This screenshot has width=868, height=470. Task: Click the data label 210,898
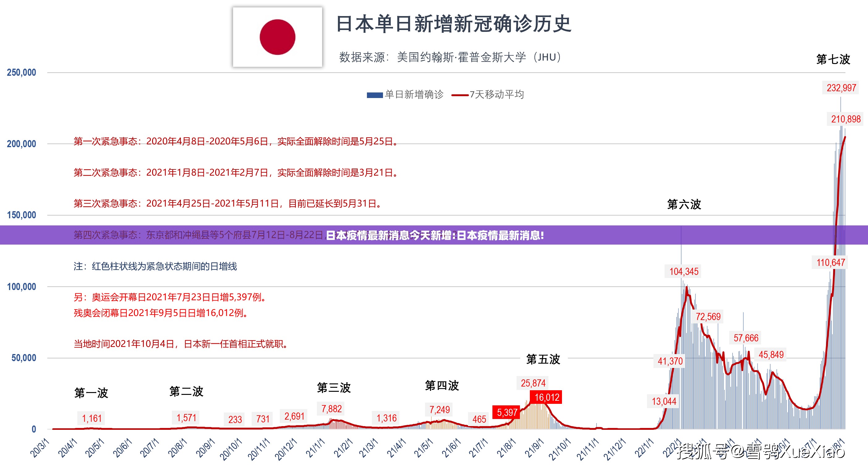846,119
